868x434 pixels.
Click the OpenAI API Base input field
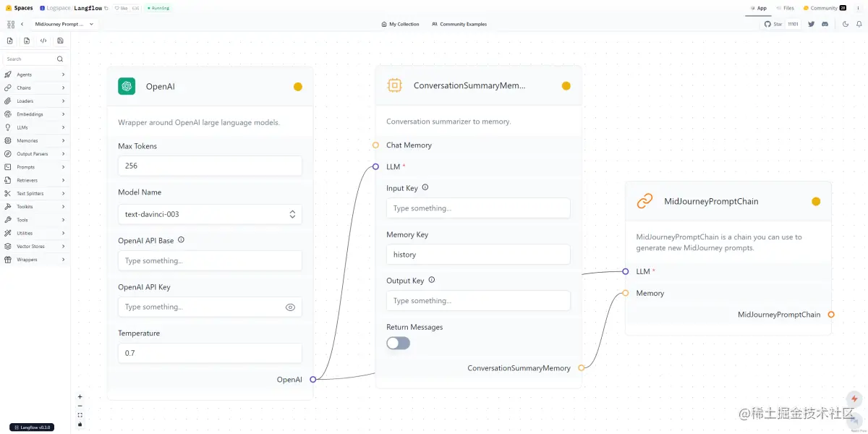(x=210, y=260)
